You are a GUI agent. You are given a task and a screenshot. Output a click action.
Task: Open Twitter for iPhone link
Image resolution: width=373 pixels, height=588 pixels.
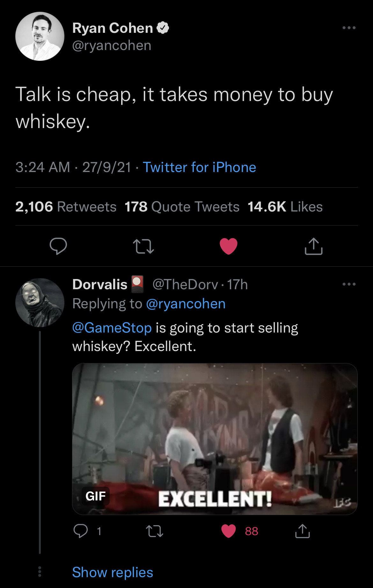[199, 167]
